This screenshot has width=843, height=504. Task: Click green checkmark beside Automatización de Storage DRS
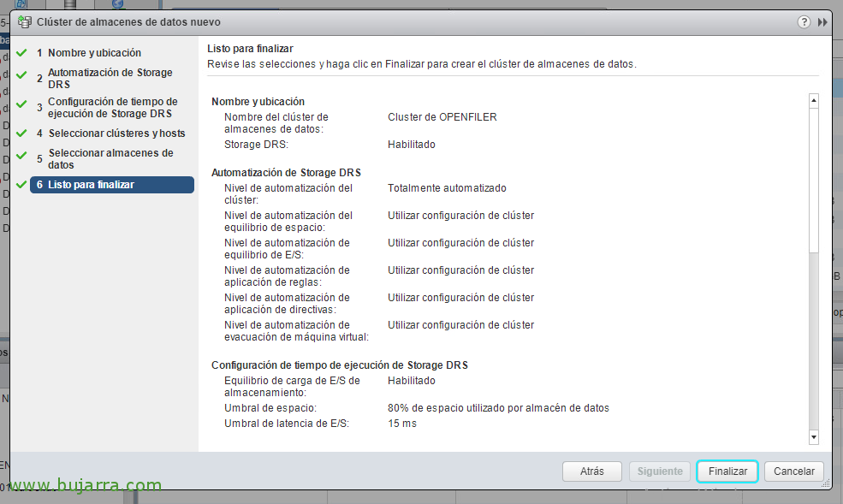pyautogui.click(x=21, y=76)
